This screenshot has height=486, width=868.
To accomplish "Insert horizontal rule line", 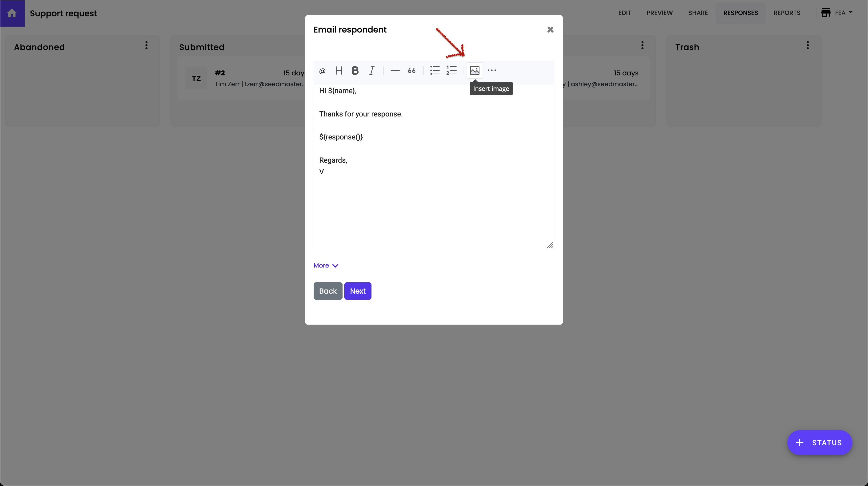I will coord(395,71).
